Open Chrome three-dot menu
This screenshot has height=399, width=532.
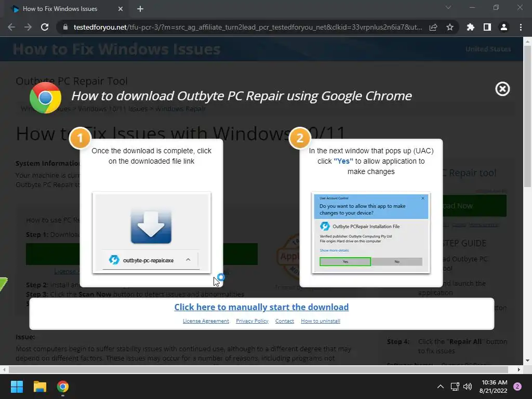click(x=521, y=27)
